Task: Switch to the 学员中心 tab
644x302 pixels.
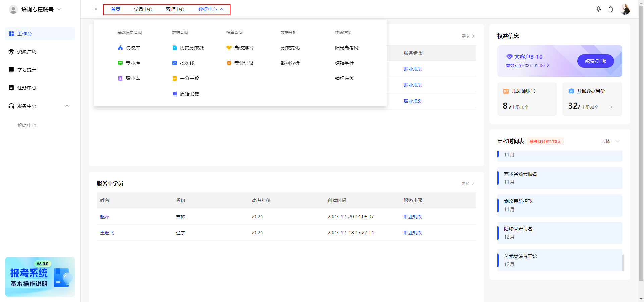Action: 143,9
